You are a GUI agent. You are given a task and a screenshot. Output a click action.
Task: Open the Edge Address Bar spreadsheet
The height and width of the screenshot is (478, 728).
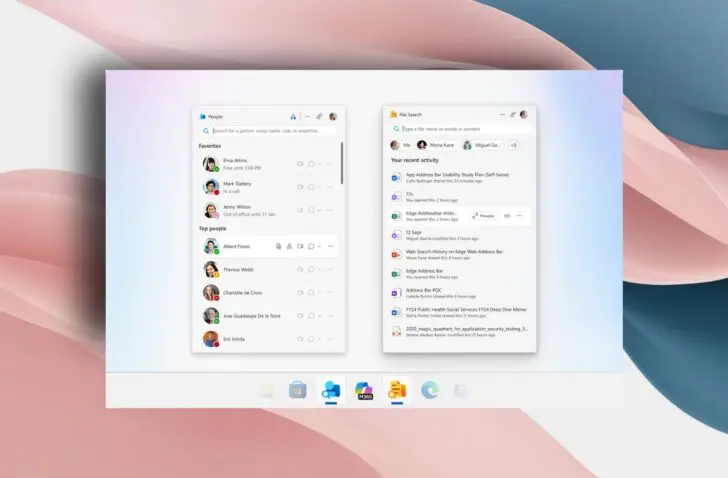(x=460, y=274)
